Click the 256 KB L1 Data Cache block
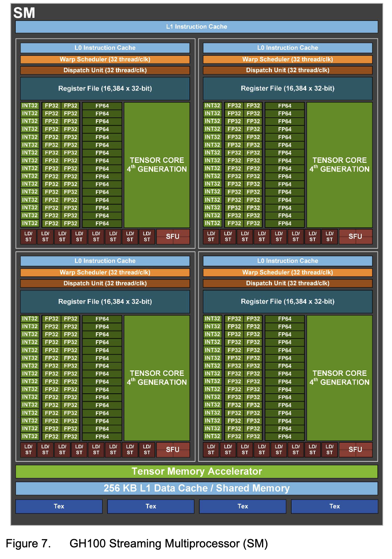Viewport: 392px width, 559px height. (196, 488)
